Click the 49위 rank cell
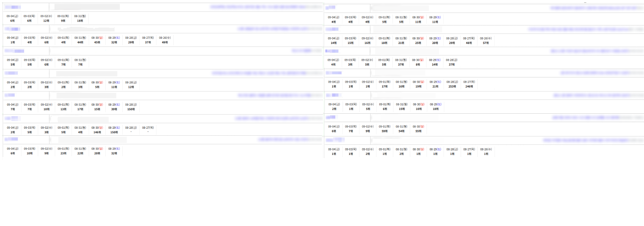The image size is (644, 226). pos(165,43)
